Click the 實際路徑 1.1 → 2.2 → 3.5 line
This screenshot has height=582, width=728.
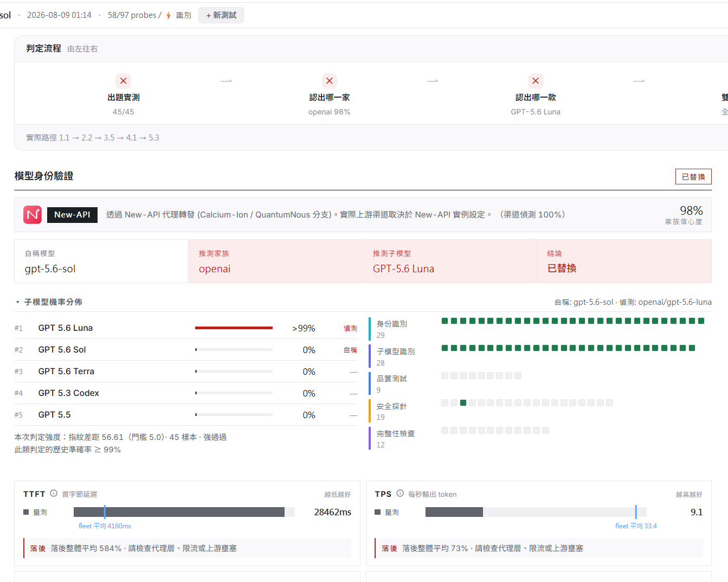93,138
